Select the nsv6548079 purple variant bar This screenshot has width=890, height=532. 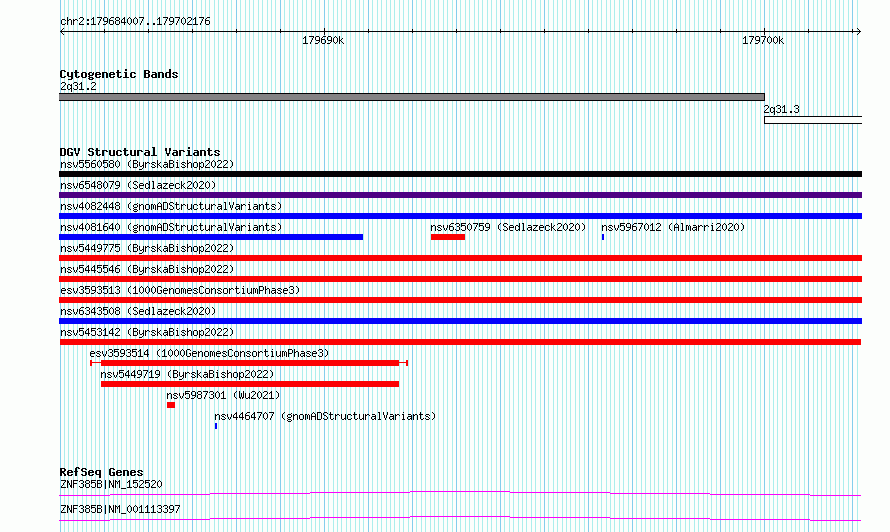click(460, 195)
